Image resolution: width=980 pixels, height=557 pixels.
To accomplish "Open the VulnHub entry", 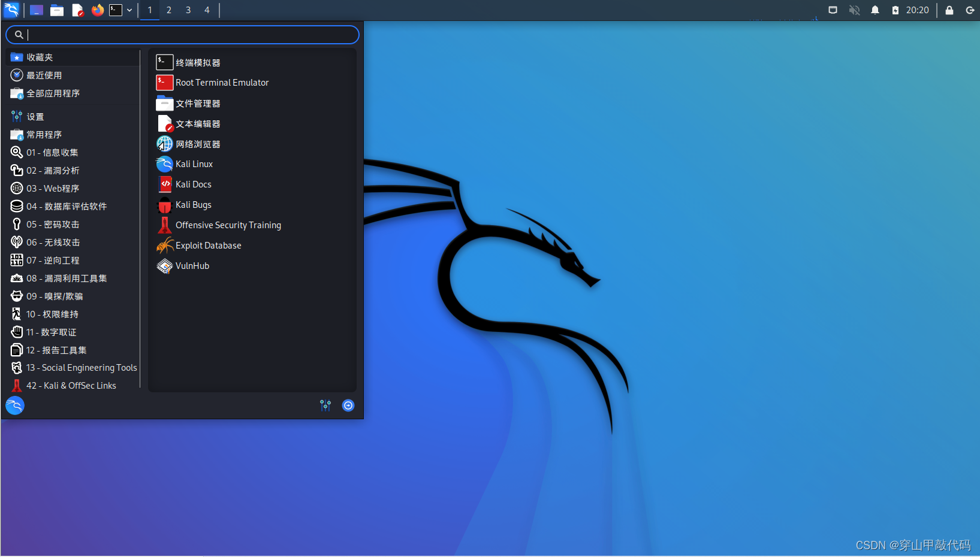I will 252,266.
